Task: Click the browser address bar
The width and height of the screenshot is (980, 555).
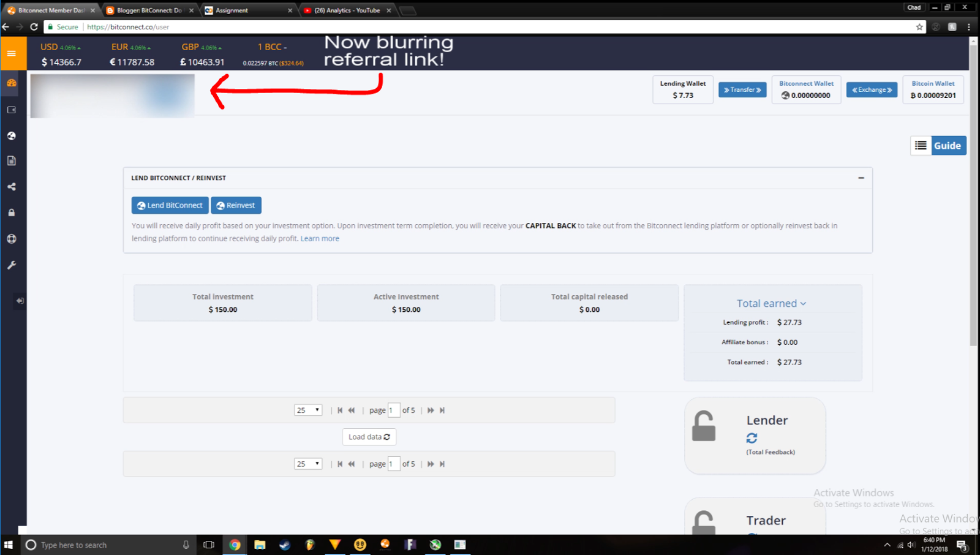Action: (x=484, y=27)
